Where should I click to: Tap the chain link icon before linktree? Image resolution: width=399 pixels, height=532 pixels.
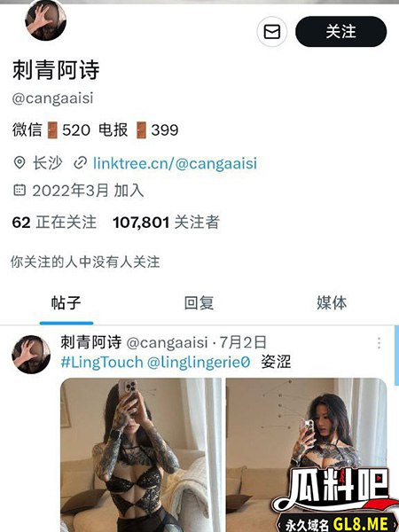(x=80, y=163)
